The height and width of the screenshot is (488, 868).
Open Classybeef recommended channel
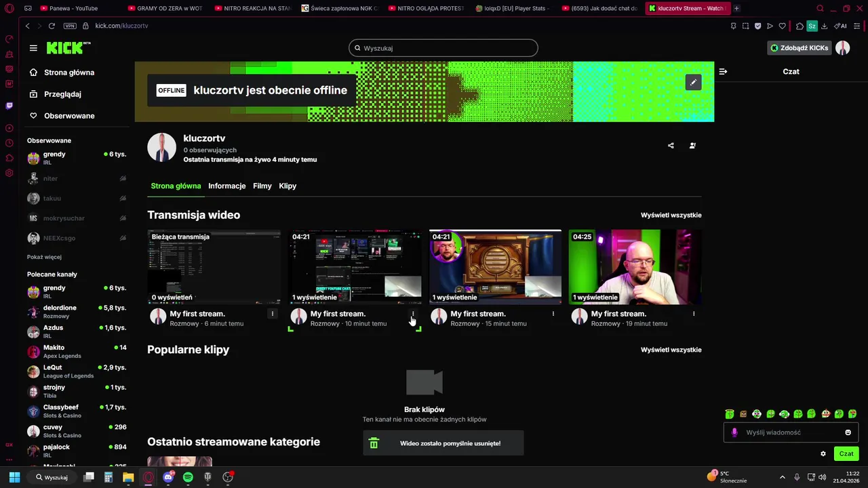pos(77,411)
